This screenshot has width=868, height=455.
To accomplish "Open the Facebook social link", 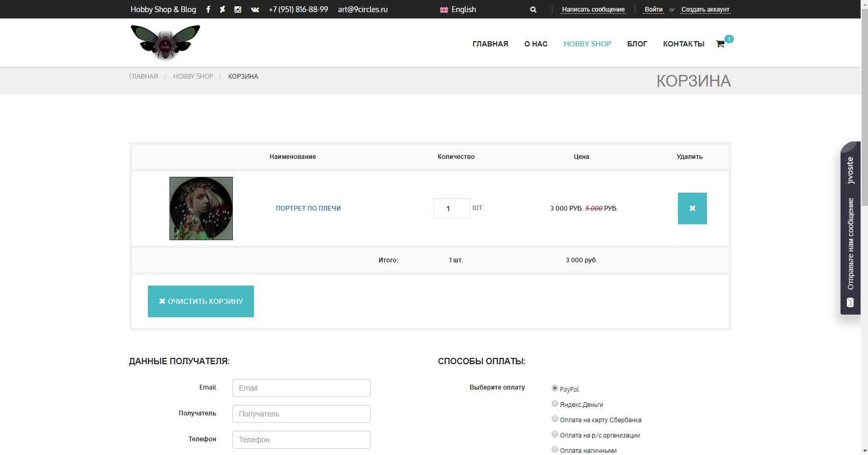I will 208,10.
